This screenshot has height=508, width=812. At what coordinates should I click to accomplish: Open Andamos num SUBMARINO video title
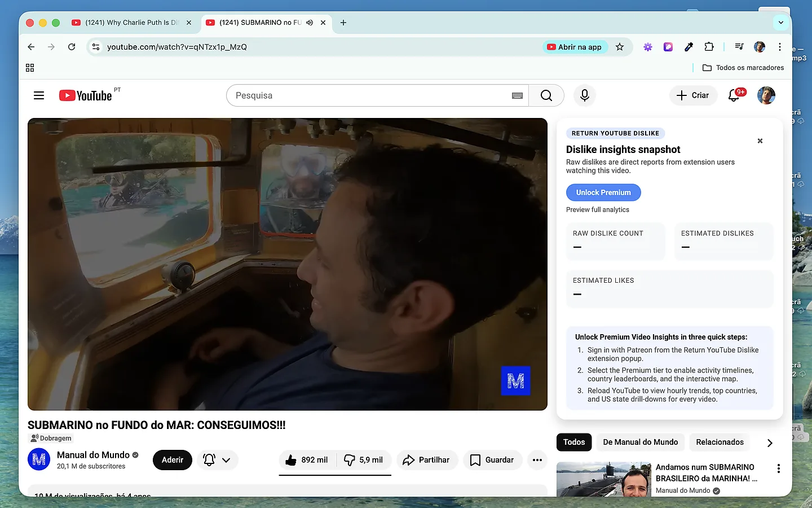click(707, 472)
